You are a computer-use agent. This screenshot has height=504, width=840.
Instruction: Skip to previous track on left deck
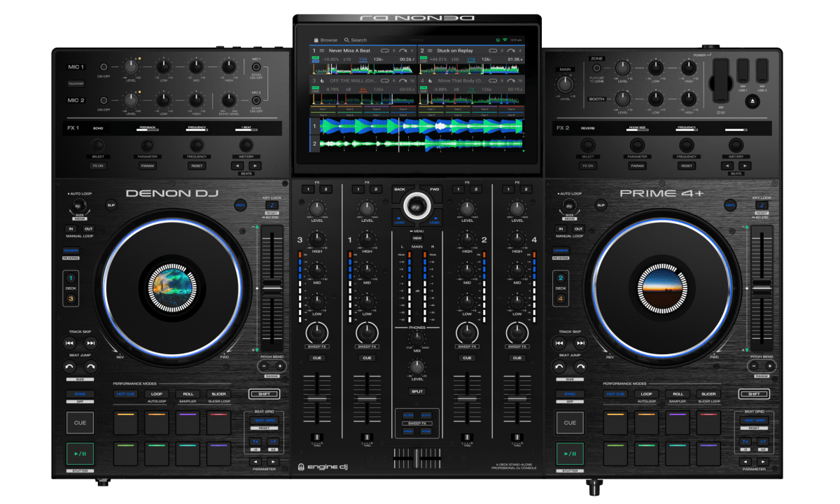click(x=69, y=343)
